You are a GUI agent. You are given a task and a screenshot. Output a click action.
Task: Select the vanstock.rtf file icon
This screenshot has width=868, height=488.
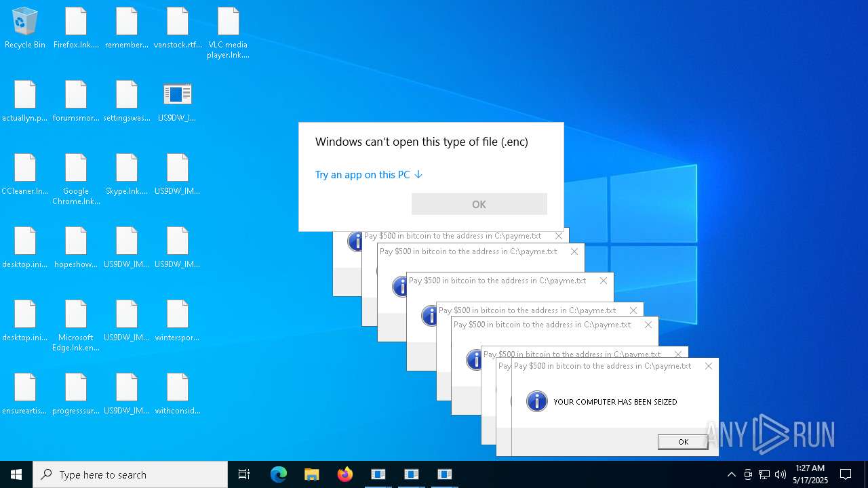[x=178, y=28]
